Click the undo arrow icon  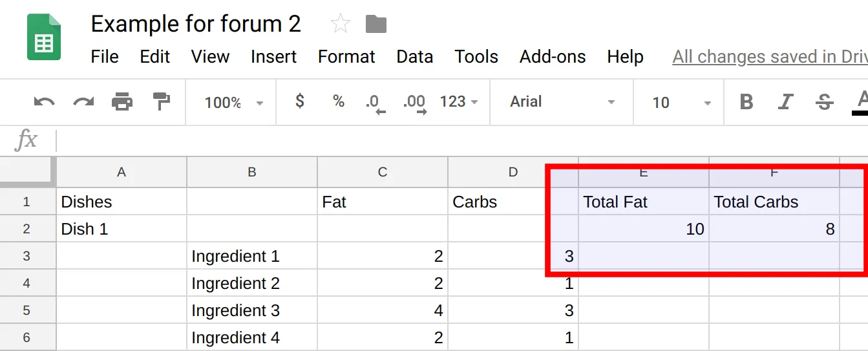point(44,101)
